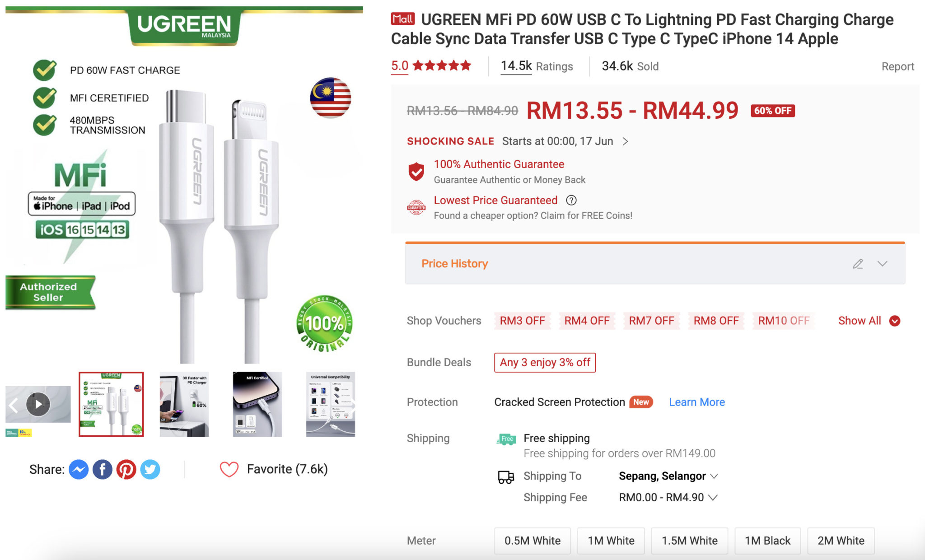This screenshot has width=925, height=560.
Task: Expand the Price History panel chevron
Action: click(x=883, y=264)
